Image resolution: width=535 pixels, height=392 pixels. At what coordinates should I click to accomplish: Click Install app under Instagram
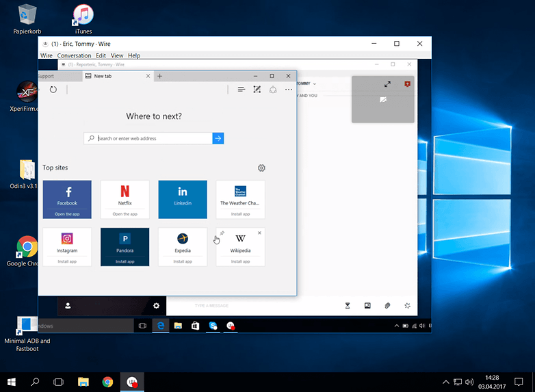67,261
